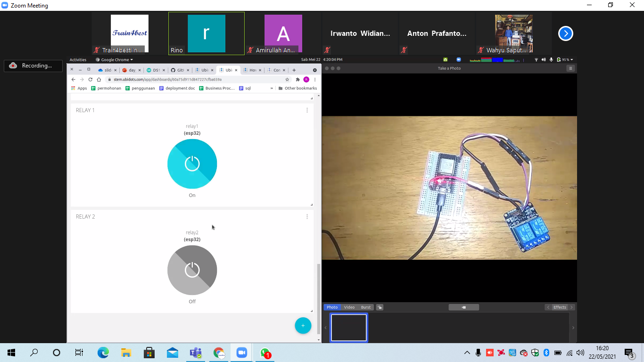
Task: Switch to the GitHub browser tab
Action: [x=179, y=70]
